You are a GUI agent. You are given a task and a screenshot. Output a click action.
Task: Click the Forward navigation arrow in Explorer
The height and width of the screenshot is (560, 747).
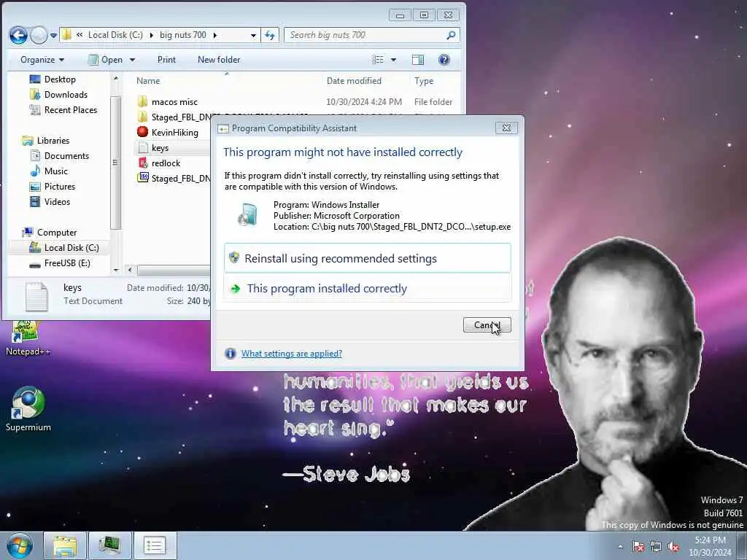pos(39,35)
